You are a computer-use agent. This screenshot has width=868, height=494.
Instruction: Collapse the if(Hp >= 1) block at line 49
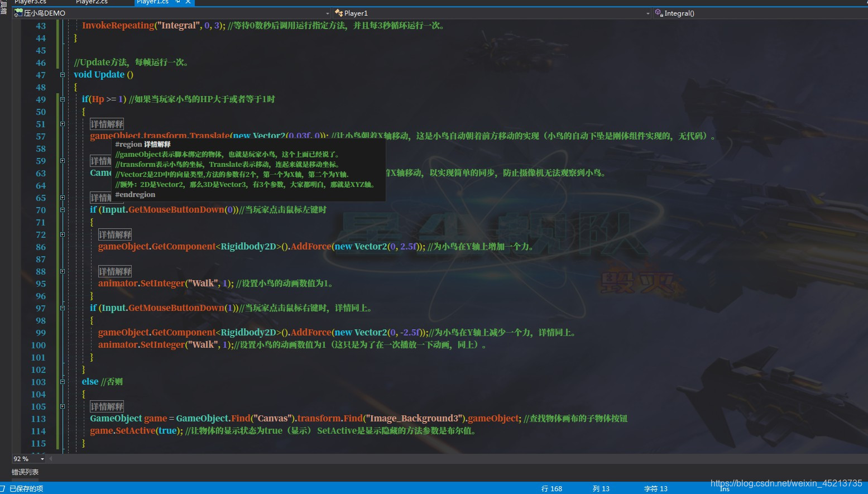63,99
